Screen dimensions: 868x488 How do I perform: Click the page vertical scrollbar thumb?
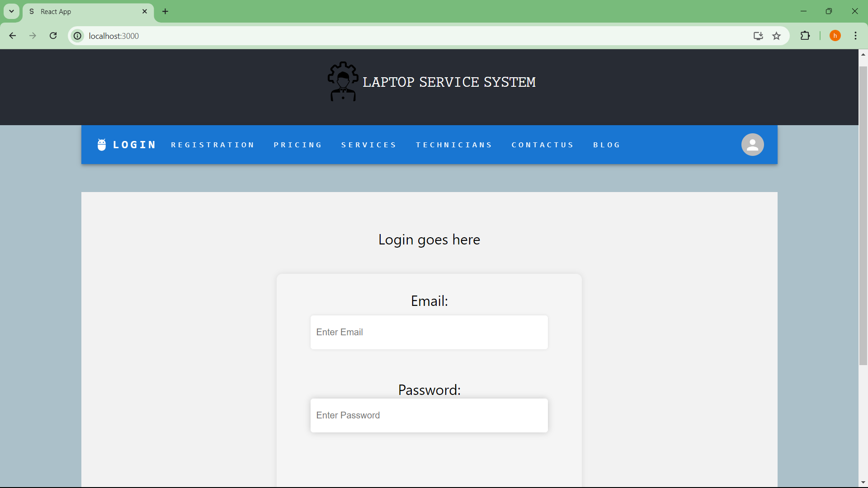click(863, 216)
